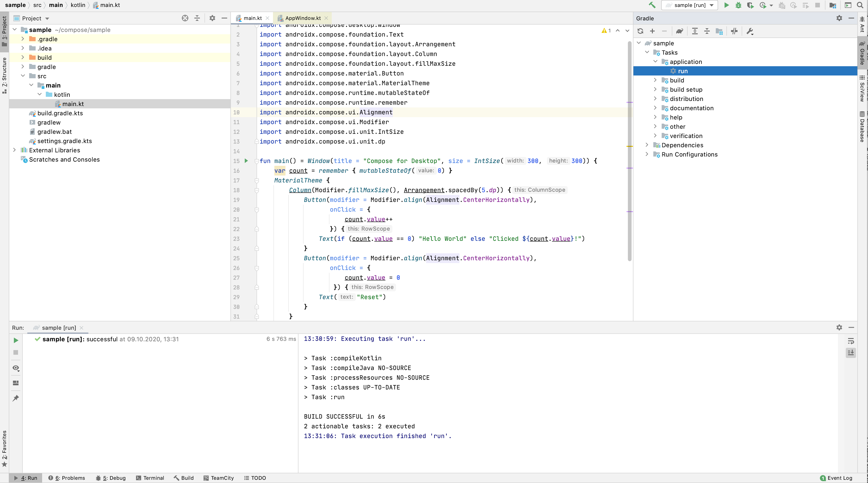Click the Run button in toolbar
Screen dimensions: 868x483
pos(726,5)
